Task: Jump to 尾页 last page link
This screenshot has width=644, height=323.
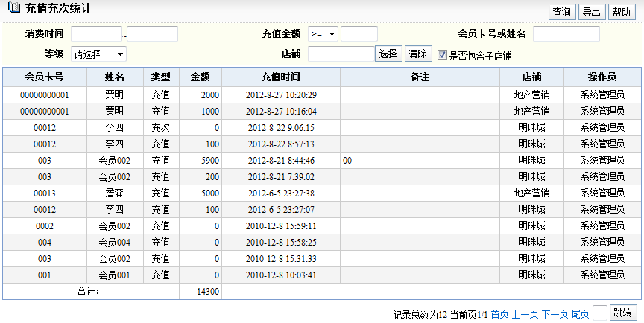Action: 580,314
